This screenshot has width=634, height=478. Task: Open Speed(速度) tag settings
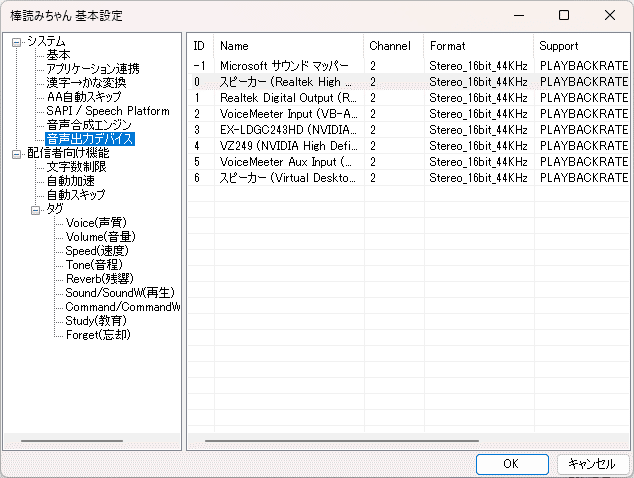[x=97, y=251]
